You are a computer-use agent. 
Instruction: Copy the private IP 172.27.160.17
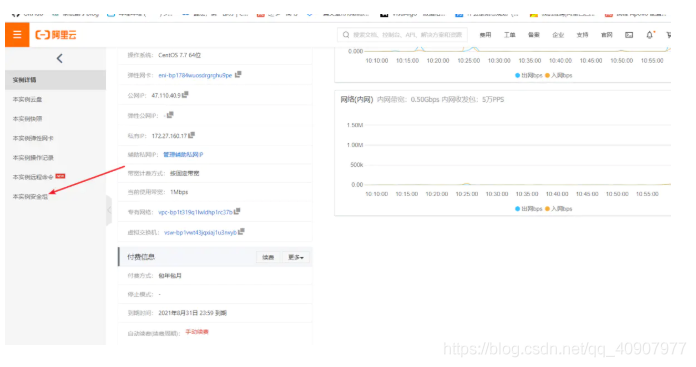point(191,135)
